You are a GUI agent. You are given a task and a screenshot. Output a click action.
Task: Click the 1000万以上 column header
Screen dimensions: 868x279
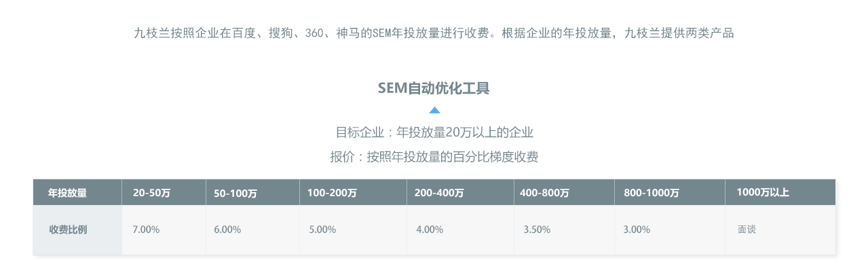(x=780, y=193)
